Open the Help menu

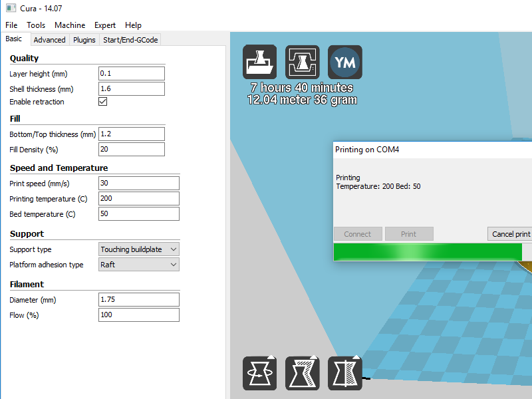tap(133, 25)
